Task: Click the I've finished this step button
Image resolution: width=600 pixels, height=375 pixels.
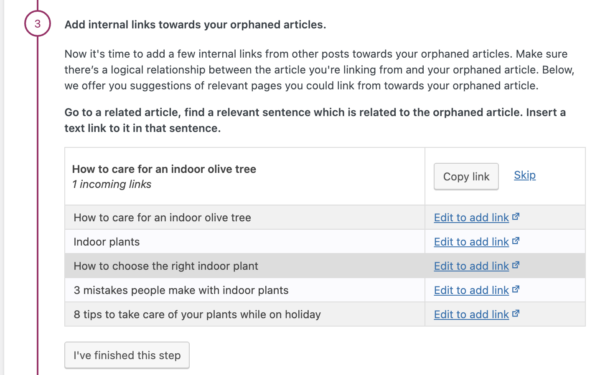Action: 127,355
